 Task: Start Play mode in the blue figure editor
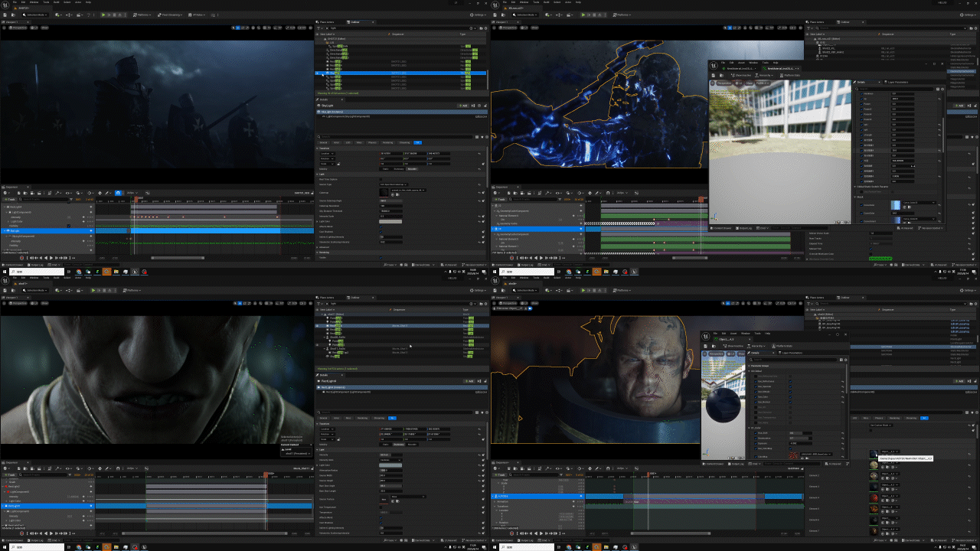coord(583,15)
